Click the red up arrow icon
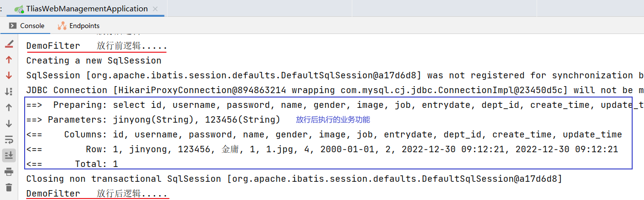The width and height of the screenshot is (644, 200). point(9,60)
